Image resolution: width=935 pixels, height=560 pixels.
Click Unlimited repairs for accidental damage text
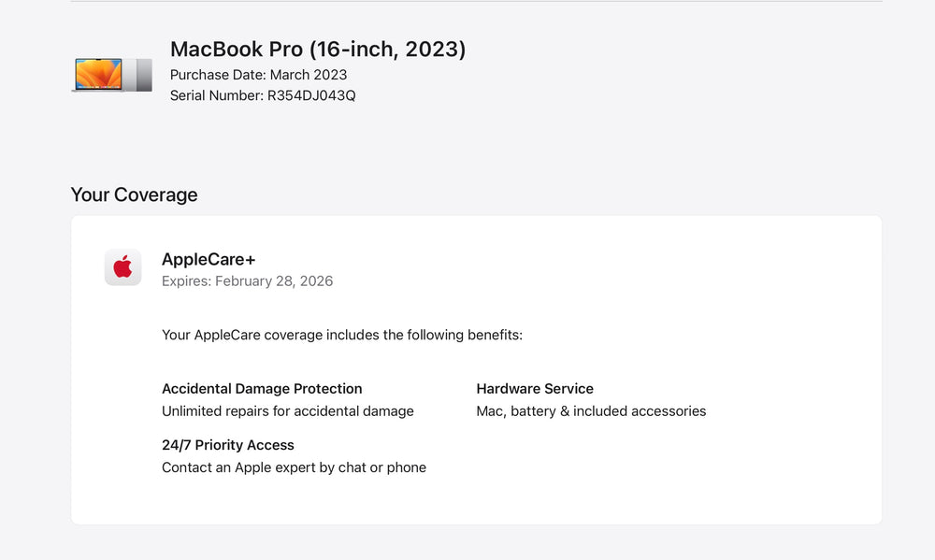[x=287, y=411]
